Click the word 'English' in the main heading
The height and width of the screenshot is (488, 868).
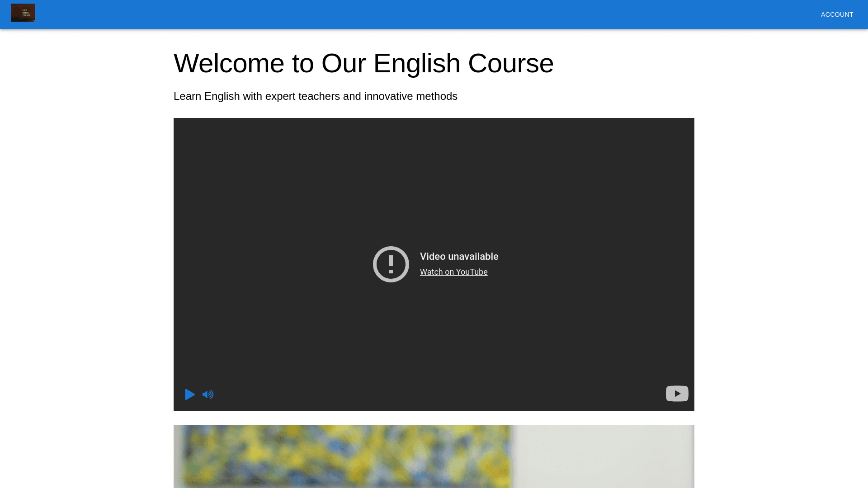(x=416, y=63)
